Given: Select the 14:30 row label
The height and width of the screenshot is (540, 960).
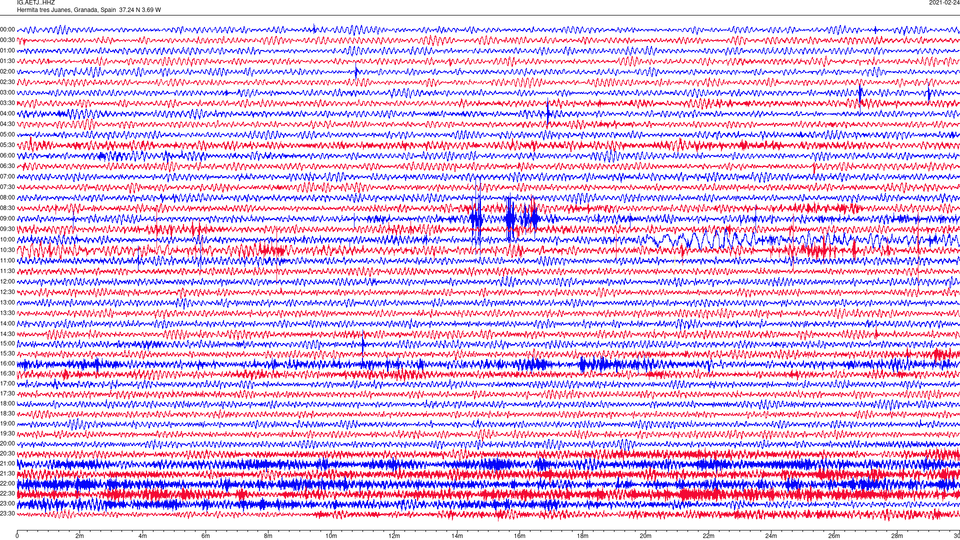Looking at the screenshot, I should point(7,334).
